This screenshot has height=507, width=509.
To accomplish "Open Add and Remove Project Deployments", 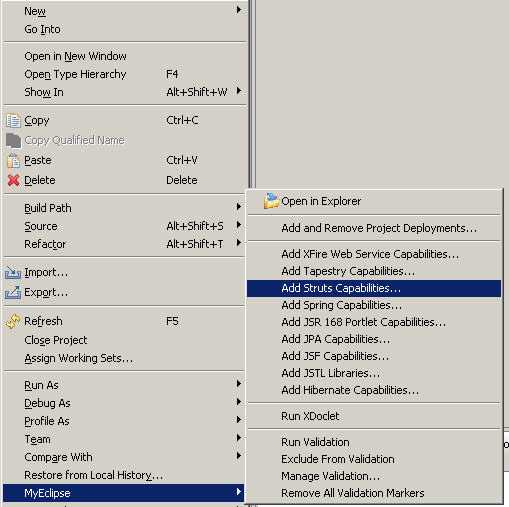I will [x=374, y=228].
